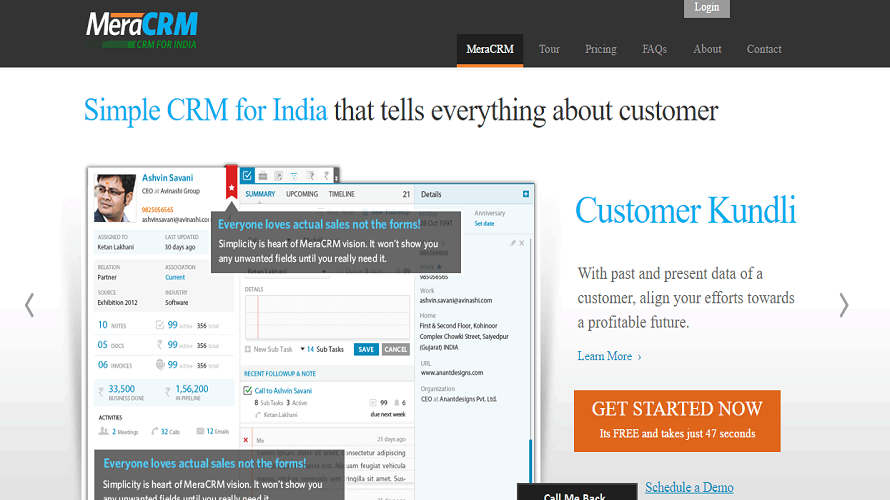Click the envelope icon beside 12 Emails

(x=200, y=431)
